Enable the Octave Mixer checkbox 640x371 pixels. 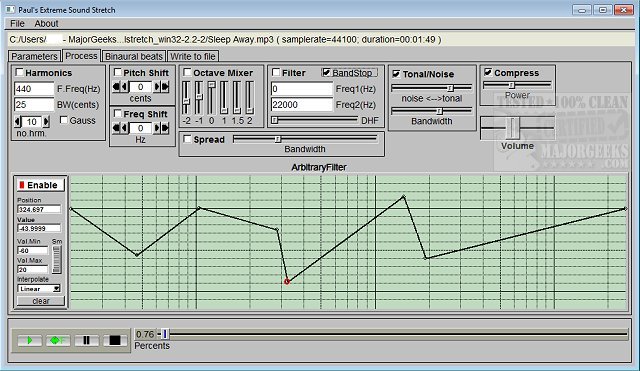click(187, 72)
